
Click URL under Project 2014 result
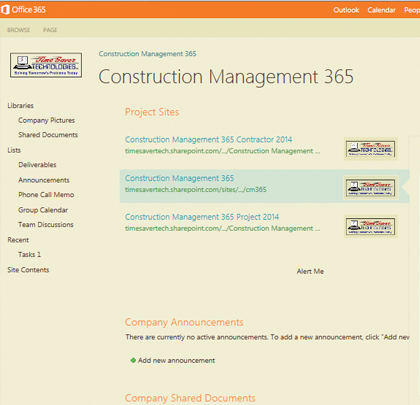point(222,228)
